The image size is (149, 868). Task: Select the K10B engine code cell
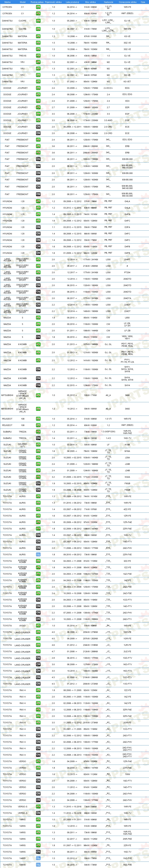click(127, 445)
